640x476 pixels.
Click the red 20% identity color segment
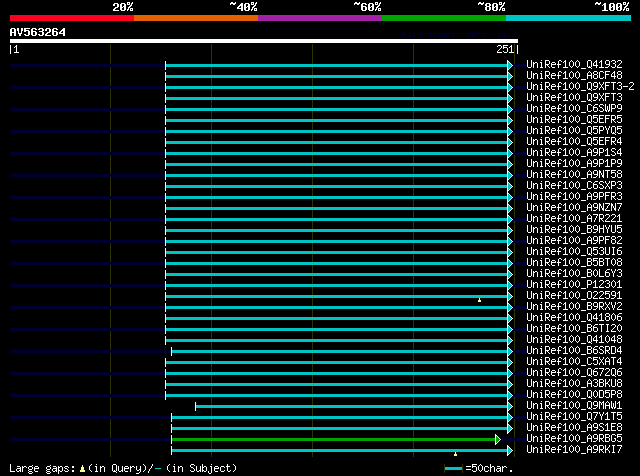[72, 18]
